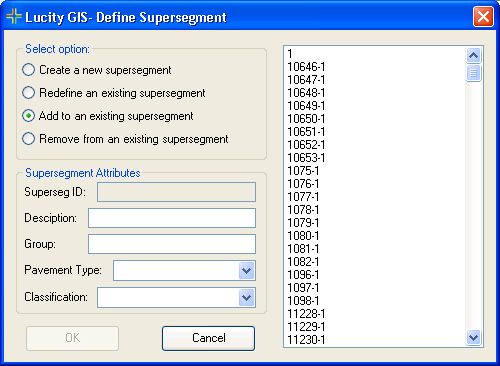Open the Classification dropdown
This screenshot has height=366, width=500.
[247, 297]
